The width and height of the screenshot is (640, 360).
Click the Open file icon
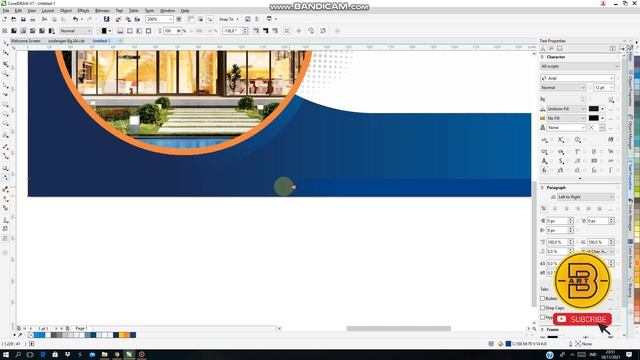(14, 19)
